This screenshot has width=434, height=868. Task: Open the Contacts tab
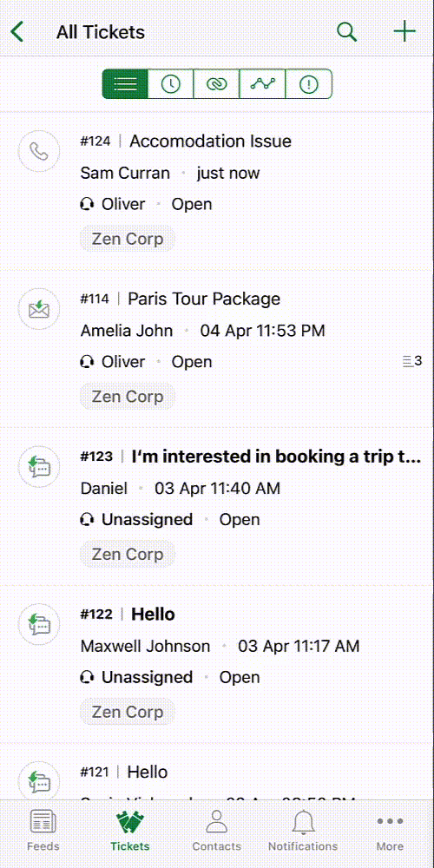coord(216,832)
